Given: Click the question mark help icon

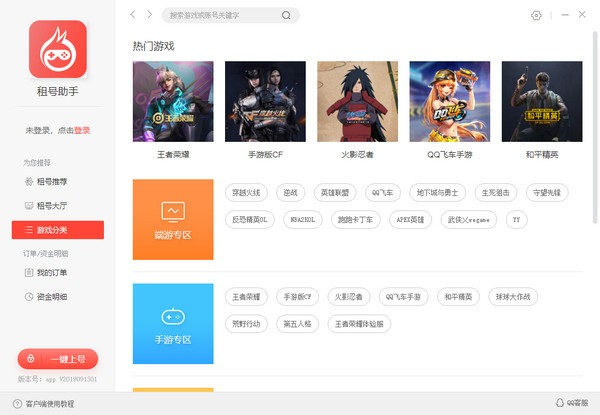Looking at the screenshot, I should point(17,404).
